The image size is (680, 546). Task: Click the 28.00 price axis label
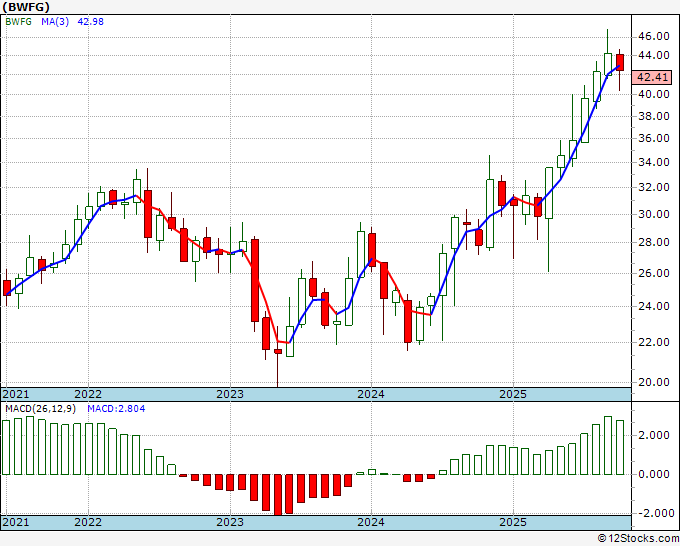(654, 242)
